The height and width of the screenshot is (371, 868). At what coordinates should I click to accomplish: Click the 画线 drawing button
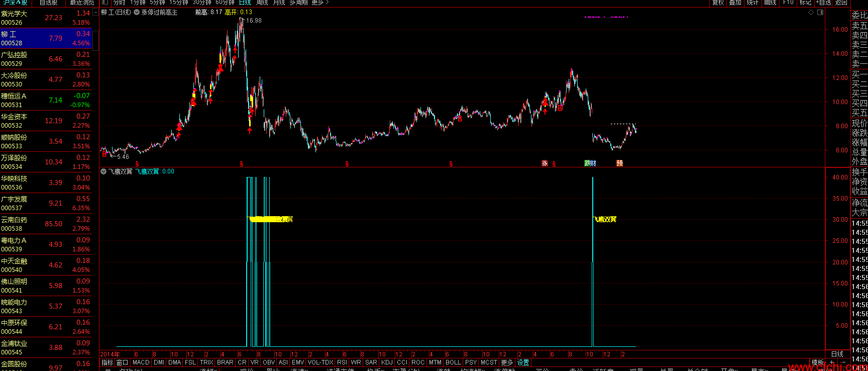(770, 3)
